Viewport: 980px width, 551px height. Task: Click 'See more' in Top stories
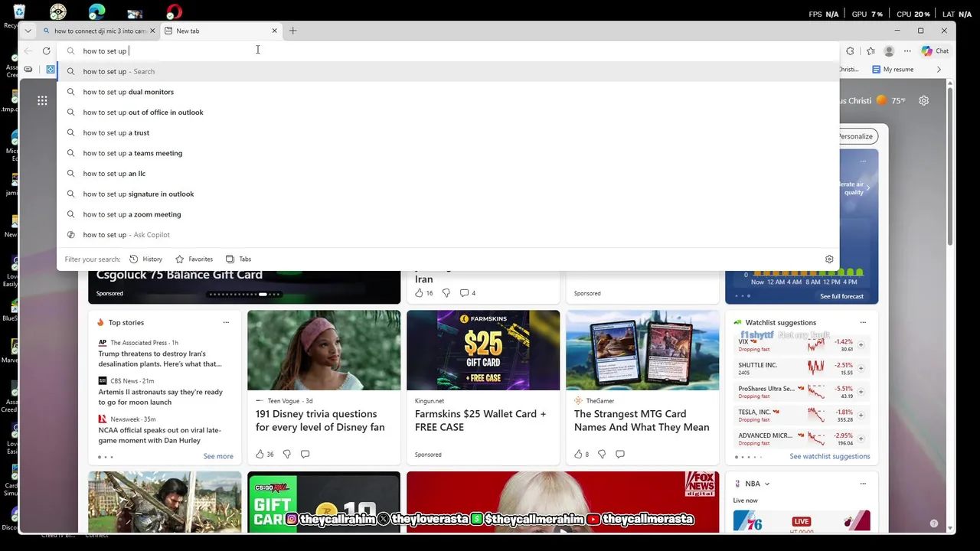click(x=218, y=456)
